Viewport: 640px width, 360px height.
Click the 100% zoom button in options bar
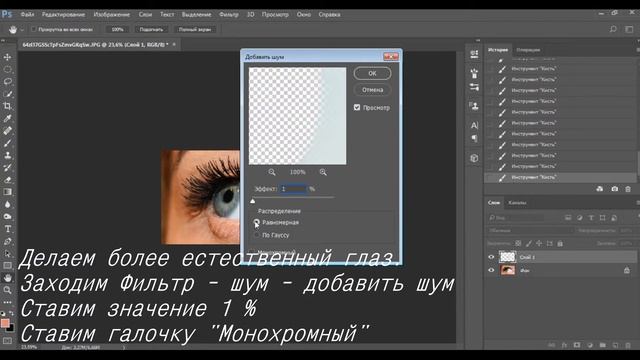117,29
